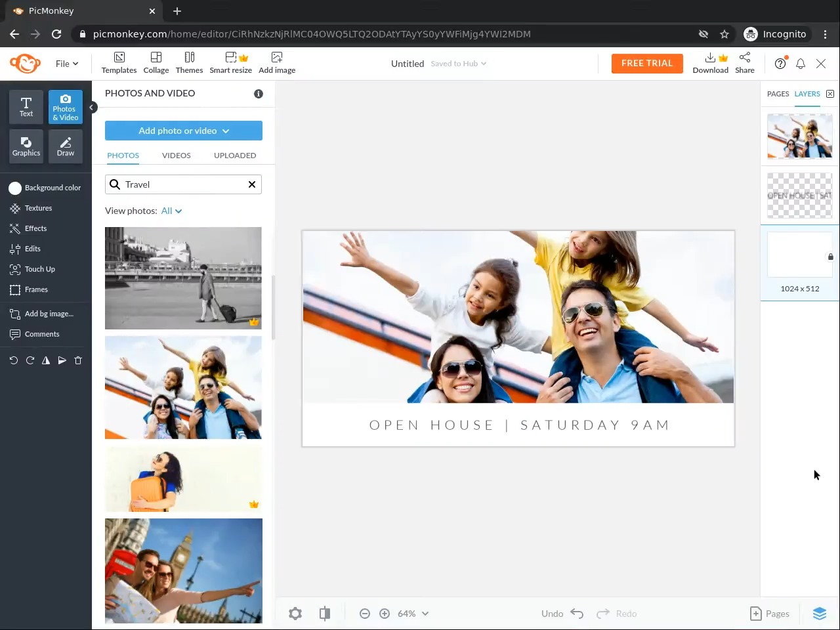
Task: Open the View photos All filter
Action: (x=171, y=211)
